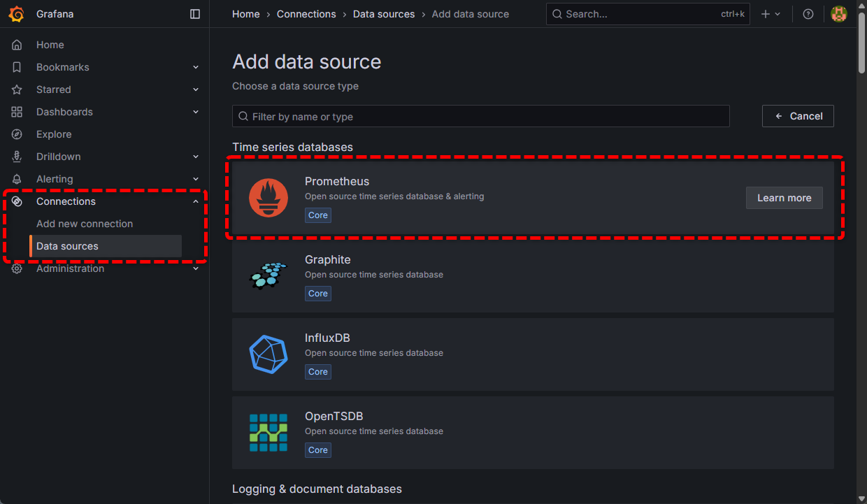Click the Prometheus torch logo
Viewport: 867px width, 504px height.
coord(268,198)
